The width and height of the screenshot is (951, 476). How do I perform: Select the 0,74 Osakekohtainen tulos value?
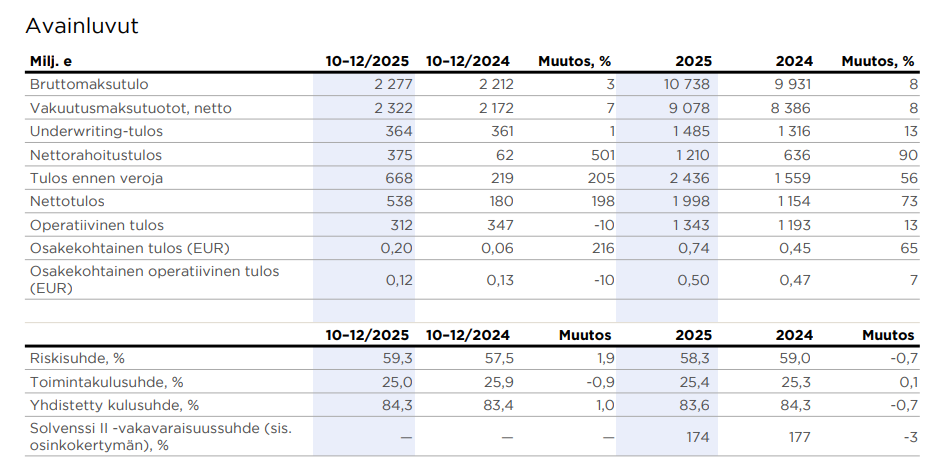(695, 248)
